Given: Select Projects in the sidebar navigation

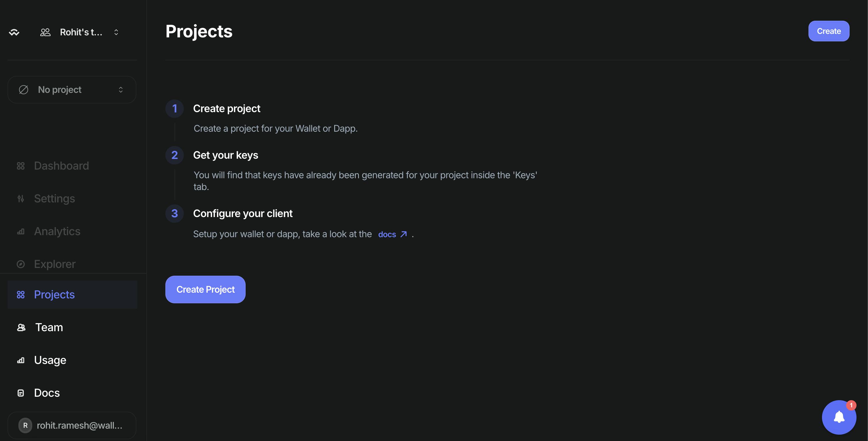Looking at the screenshot, I should pyautogui.click(x=54, y=294).
